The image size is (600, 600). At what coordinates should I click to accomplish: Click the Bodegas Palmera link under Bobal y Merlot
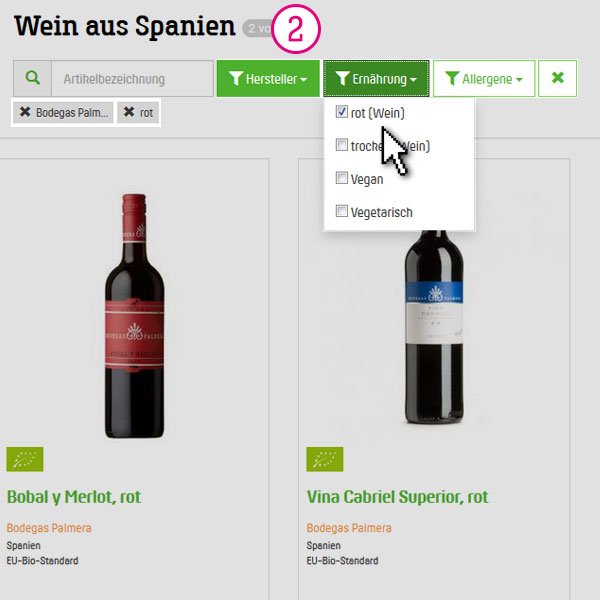point(49,528)
